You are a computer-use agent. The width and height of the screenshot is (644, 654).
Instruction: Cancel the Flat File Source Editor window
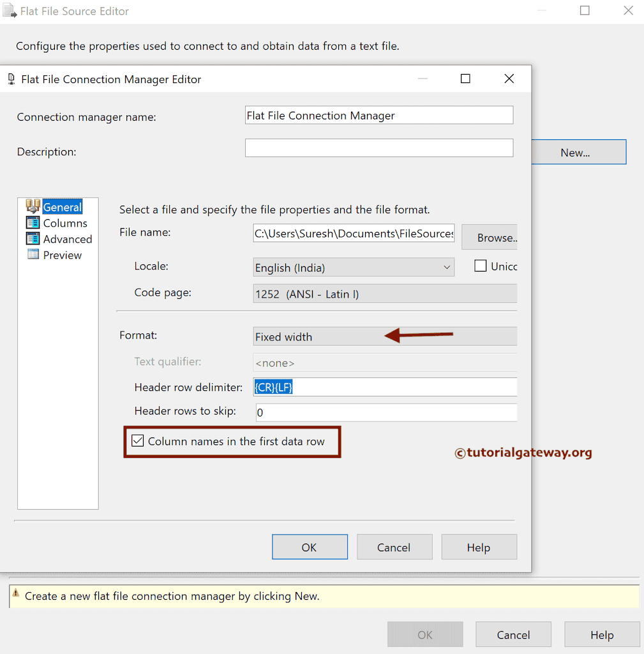[x=514, y=634]
